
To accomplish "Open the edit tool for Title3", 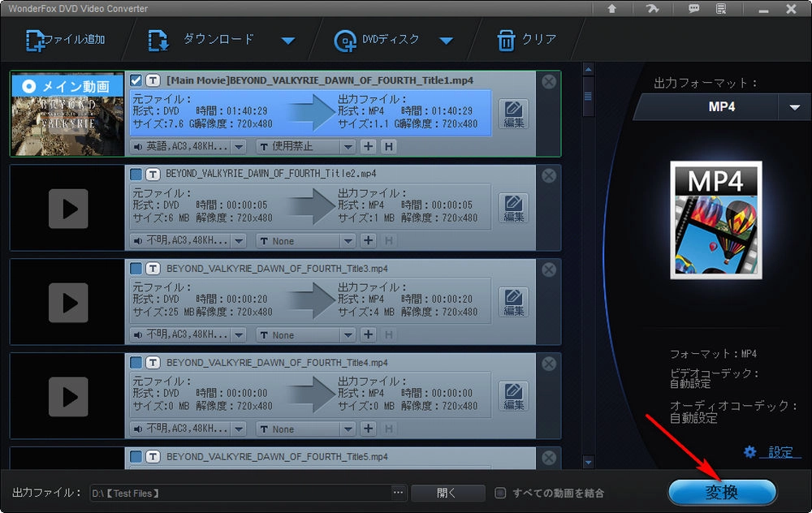I will coord(513,302).
